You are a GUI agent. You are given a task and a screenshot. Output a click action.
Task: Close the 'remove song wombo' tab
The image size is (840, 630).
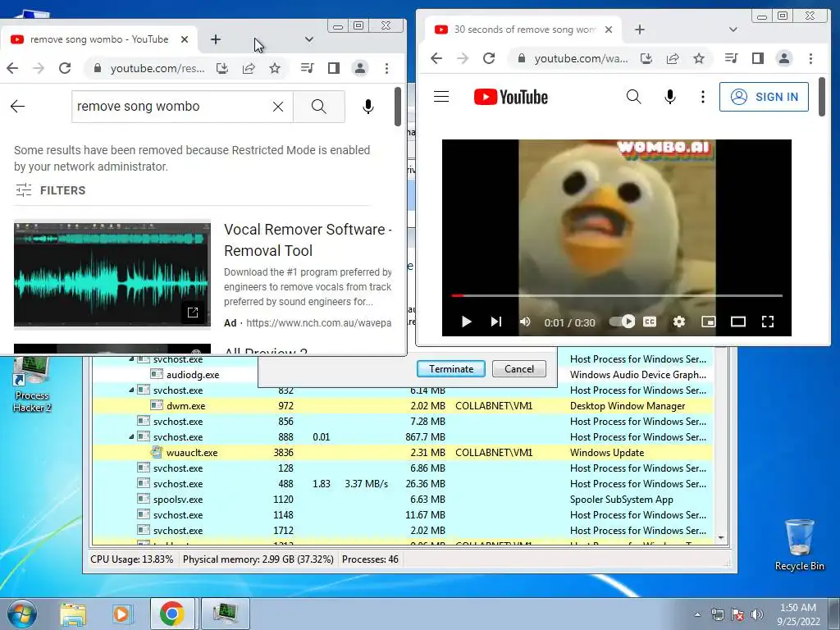[185, 39]
